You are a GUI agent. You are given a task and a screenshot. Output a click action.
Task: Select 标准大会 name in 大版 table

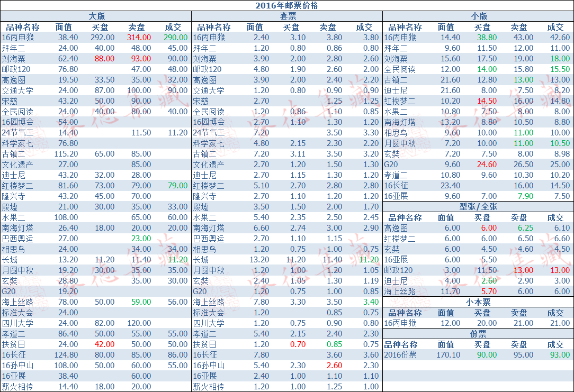(17, 313)
